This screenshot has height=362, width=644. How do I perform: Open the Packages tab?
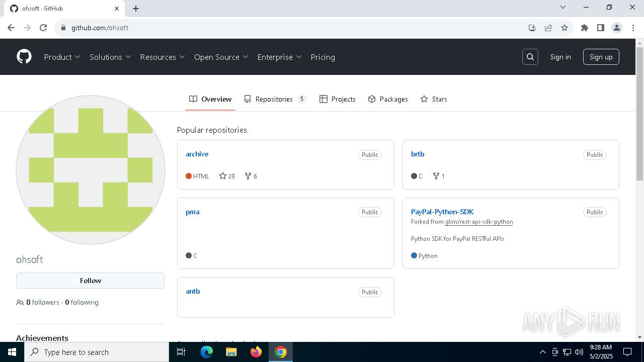tap(388, 99)
